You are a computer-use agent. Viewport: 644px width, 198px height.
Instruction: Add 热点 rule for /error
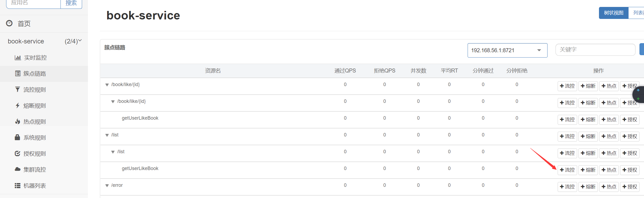pyautogui.click(x=609, y=187)
